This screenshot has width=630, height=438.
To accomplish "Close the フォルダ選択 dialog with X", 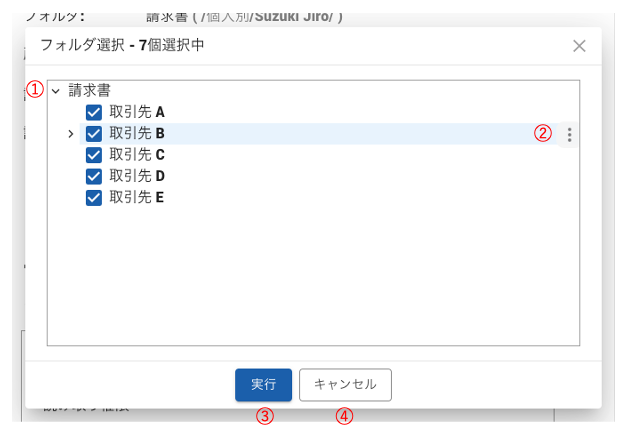I will tap(579, 45).
